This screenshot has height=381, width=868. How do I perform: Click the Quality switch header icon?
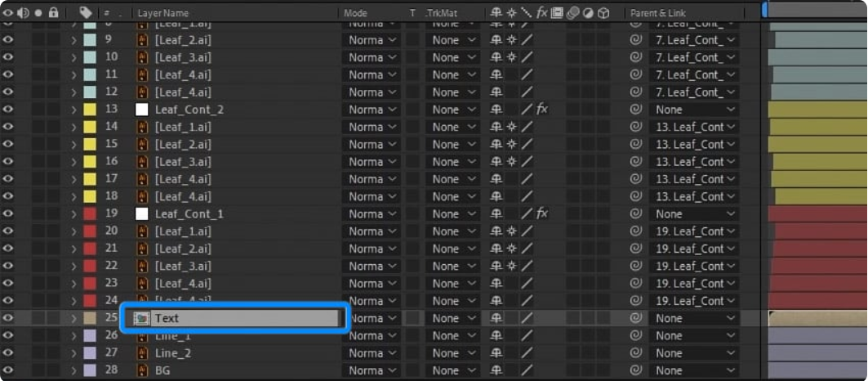click(x=527, y=13)
